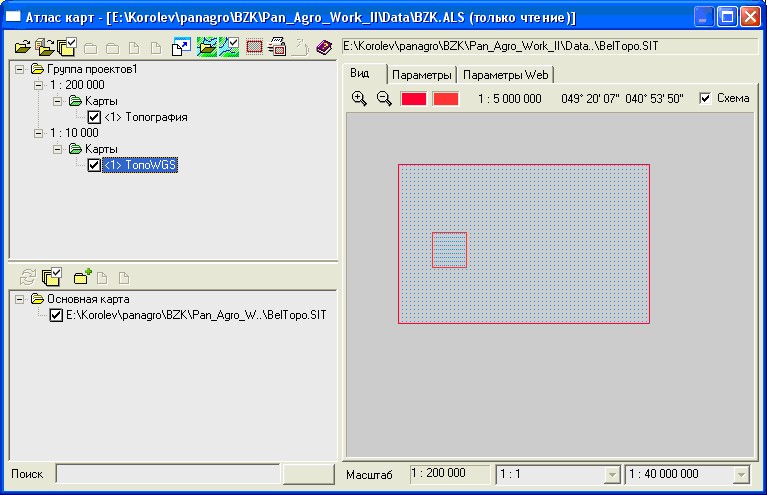This screenshot has height=495, width=767.
Task: Open the 1 : 1 scale dropdown
Action: 612,474
